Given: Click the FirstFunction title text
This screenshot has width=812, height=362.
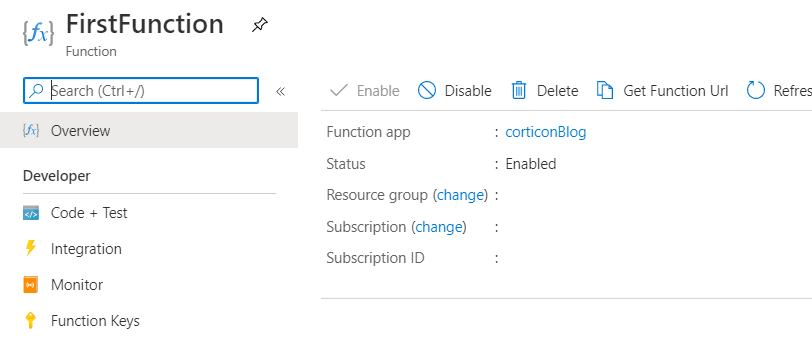Looking at the screenshot, I should point(145,24).
